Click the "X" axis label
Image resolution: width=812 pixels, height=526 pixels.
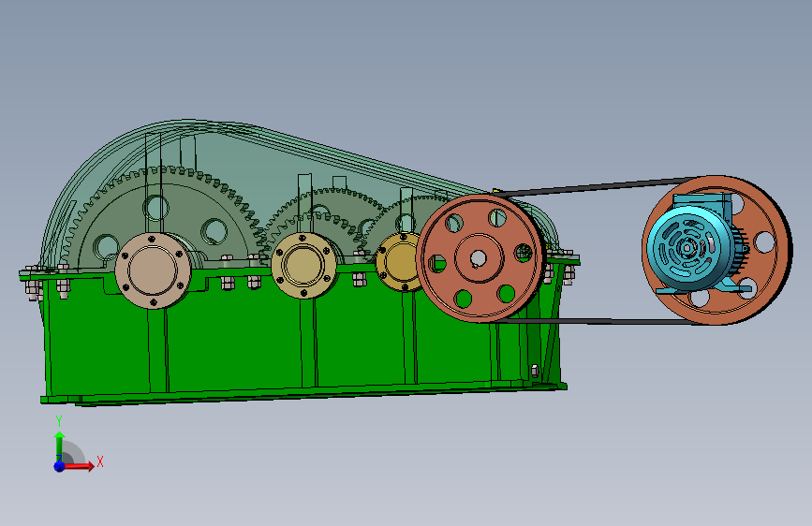pos(100,461)
